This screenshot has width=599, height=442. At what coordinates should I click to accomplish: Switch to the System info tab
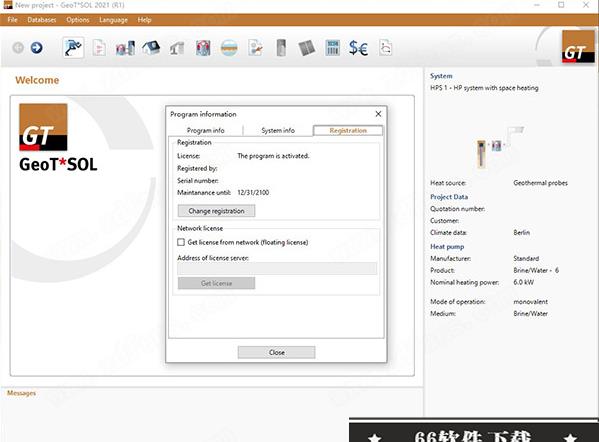(278, 130)
